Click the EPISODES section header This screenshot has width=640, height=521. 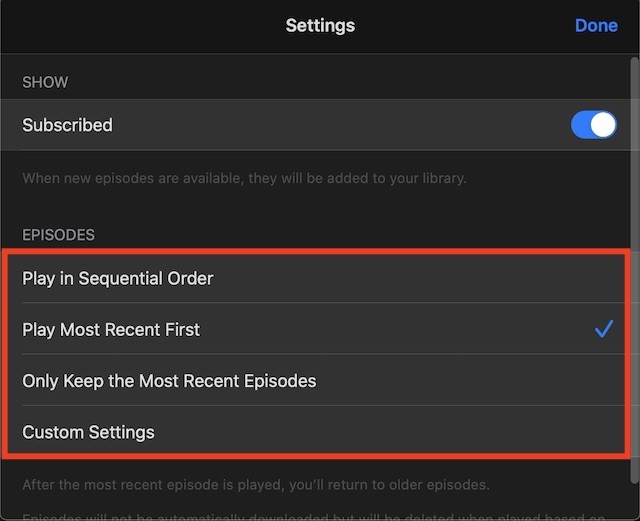click(58, 235)
